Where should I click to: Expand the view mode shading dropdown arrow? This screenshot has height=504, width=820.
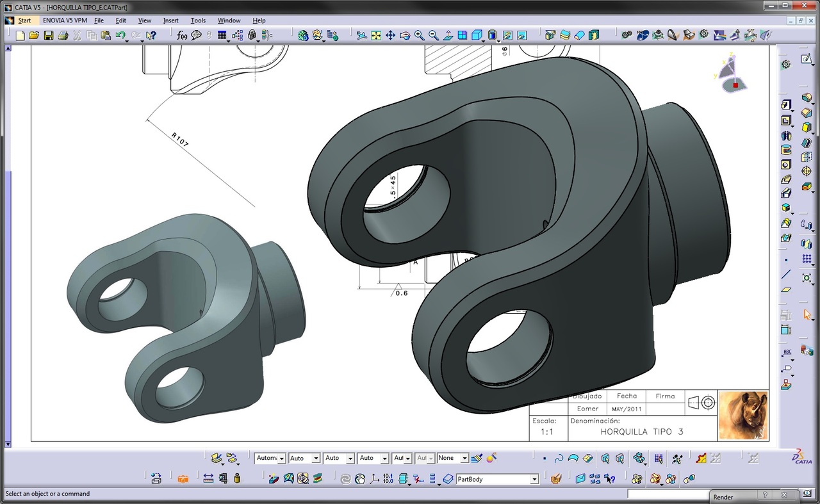coord(498,40)
